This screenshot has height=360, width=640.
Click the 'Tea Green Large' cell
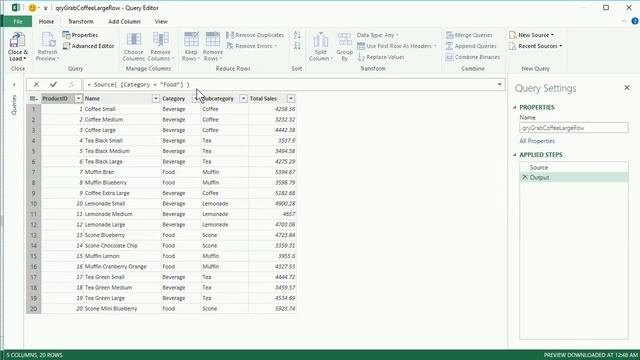(x=122, y=298)
